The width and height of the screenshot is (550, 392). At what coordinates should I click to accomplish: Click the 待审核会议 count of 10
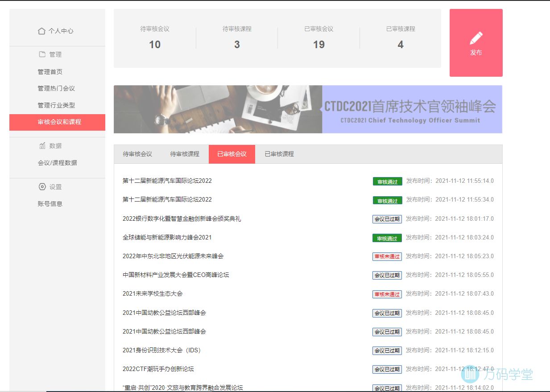[x=155, y=45]
